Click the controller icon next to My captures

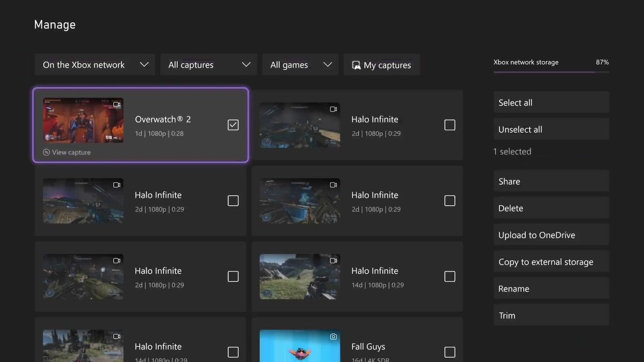tap(357, 65)
